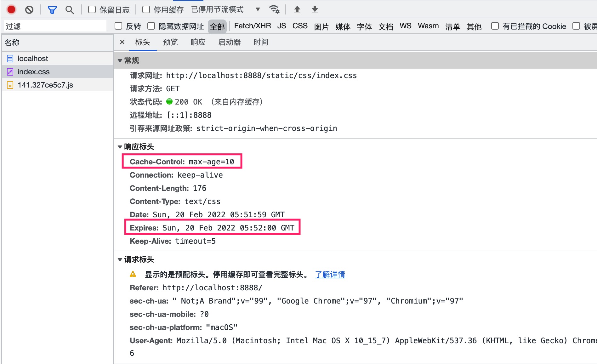
Task: Click the 过滤 filter input field
Action: [55, 26]
